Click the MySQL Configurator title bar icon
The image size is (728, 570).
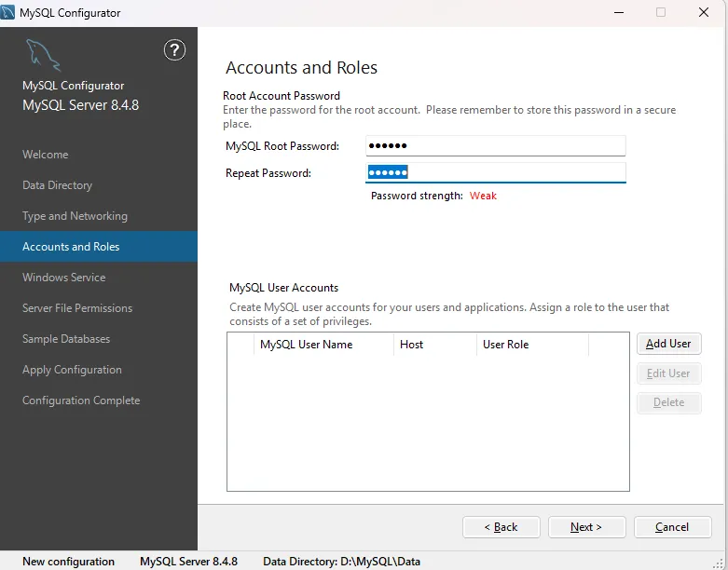click(x=9, y=13)
